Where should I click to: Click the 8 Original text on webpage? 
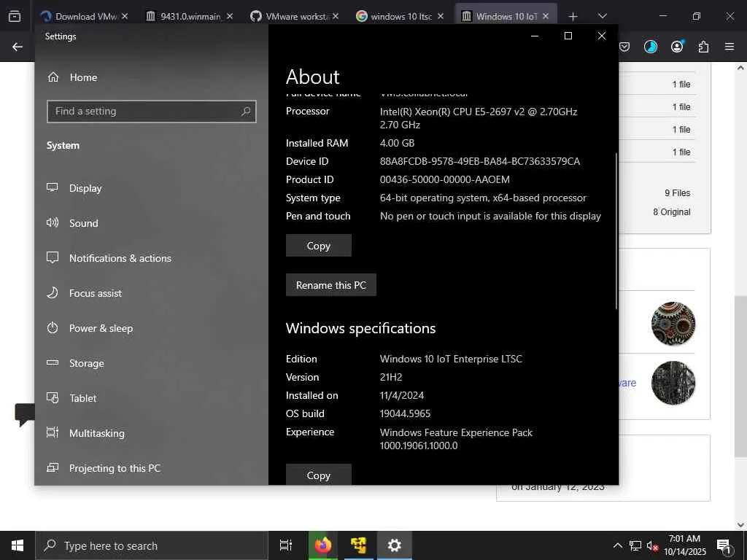tap(672, 212)
